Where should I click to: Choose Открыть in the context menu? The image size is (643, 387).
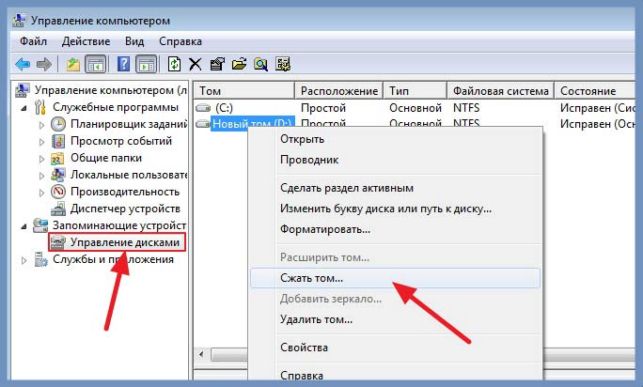point(396,139)
